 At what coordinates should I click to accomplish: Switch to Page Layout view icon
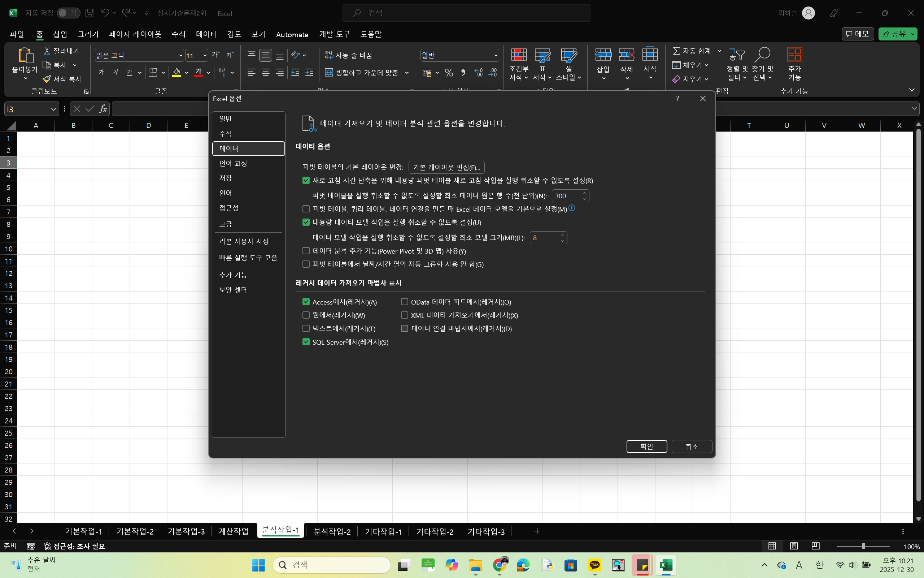pyautogui.click(x=794, y=546)
